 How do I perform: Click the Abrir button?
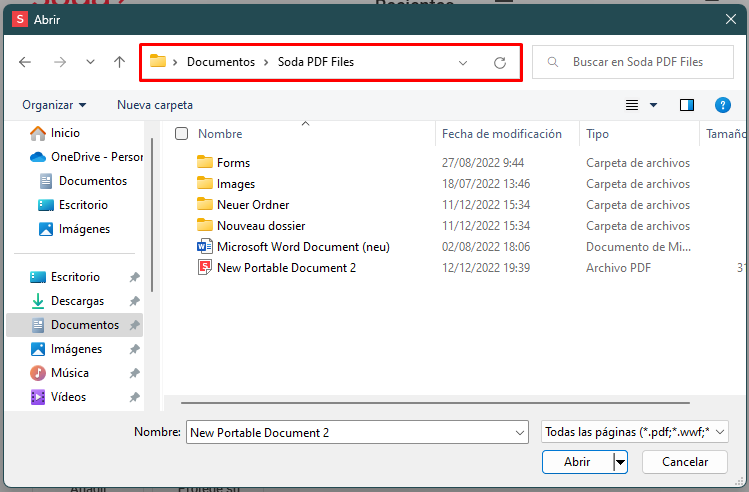pos(577,462)
